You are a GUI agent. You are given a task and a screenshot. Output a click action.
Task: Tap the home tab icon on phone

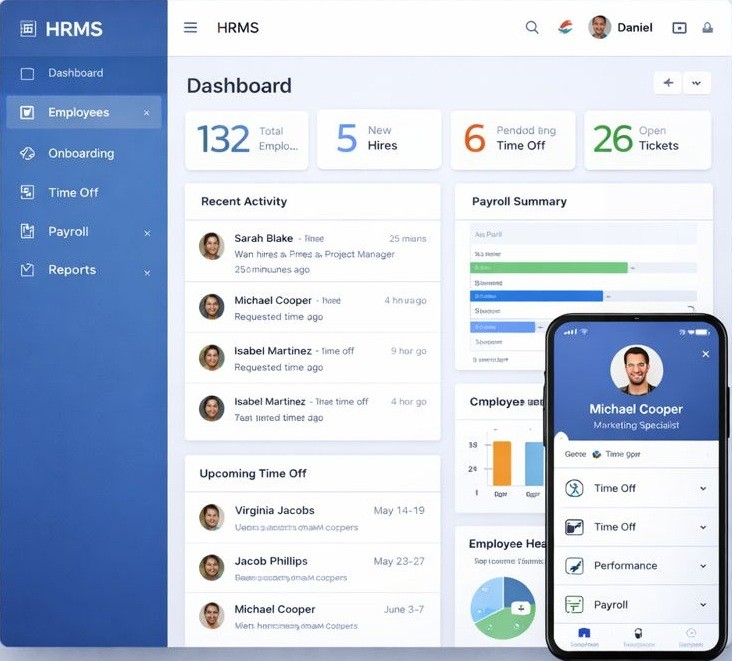pyautogui.click(x=584, y=633)
